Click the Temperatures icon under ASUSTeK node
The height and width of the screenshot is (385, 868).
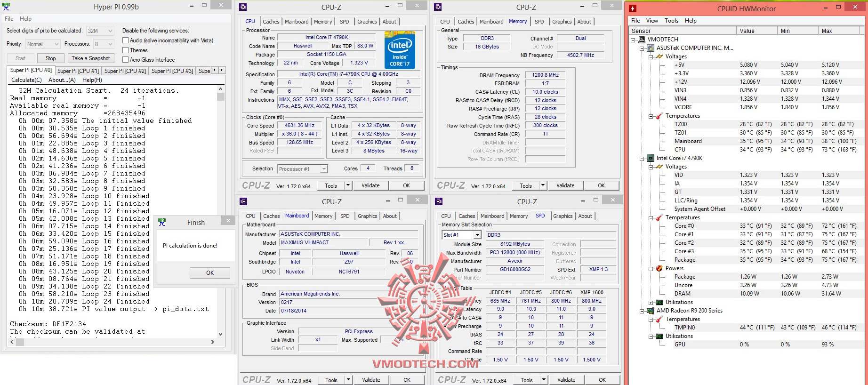coord(659,116)
